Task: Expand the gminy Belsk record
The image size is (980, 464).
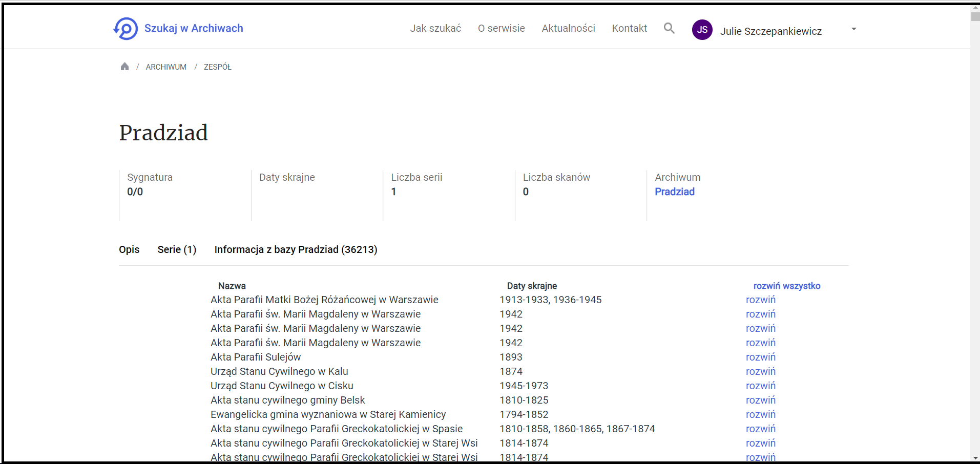Action: (760, 400)
